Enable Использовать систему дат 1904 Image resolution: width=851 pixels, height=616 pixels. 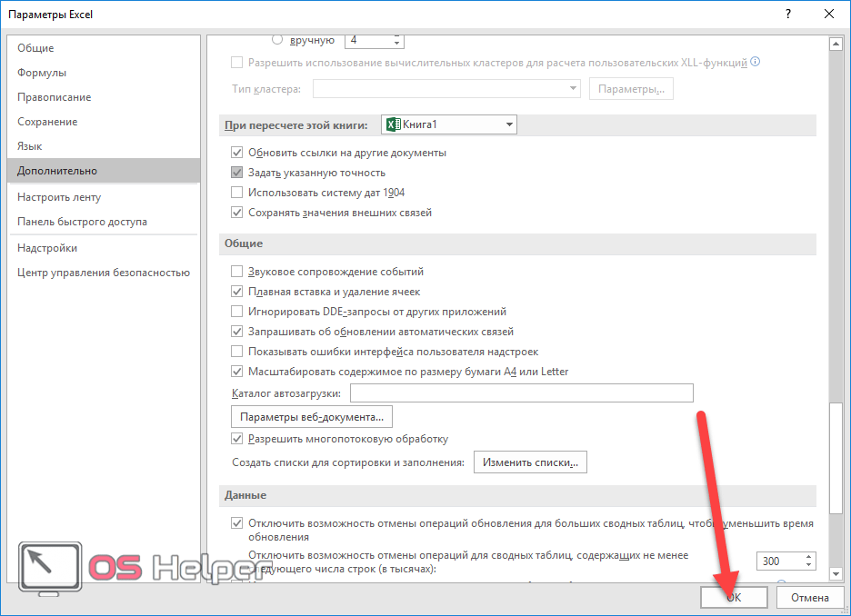(x=236, y=193)
